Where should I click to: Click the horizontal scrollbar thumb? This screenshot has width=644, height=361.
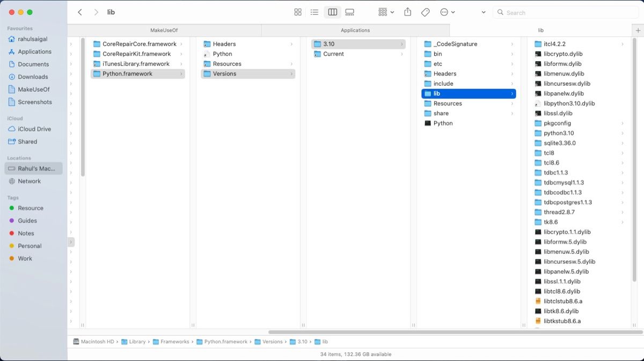click(x=456, y=332)
